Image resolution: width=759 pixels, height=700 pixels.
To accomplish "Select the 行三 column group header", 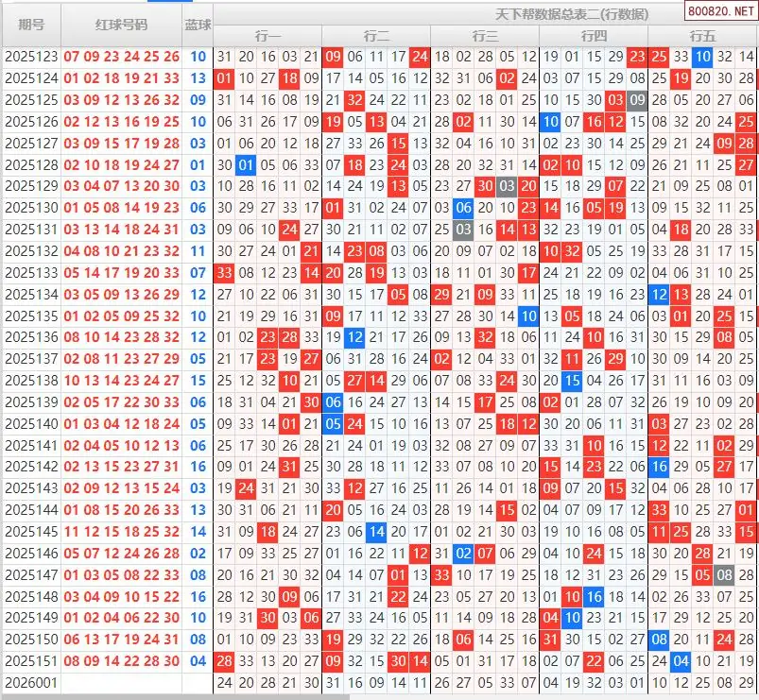I will 485,36.
